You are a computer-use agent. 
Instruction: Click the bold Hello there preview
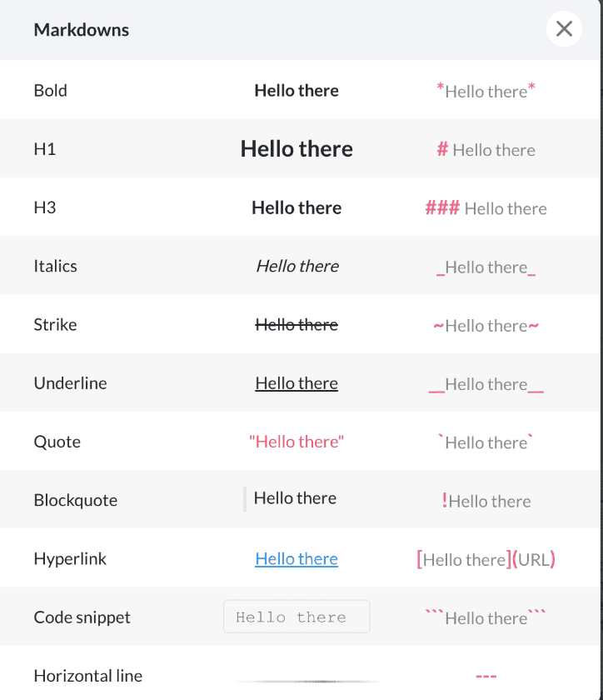297,91
